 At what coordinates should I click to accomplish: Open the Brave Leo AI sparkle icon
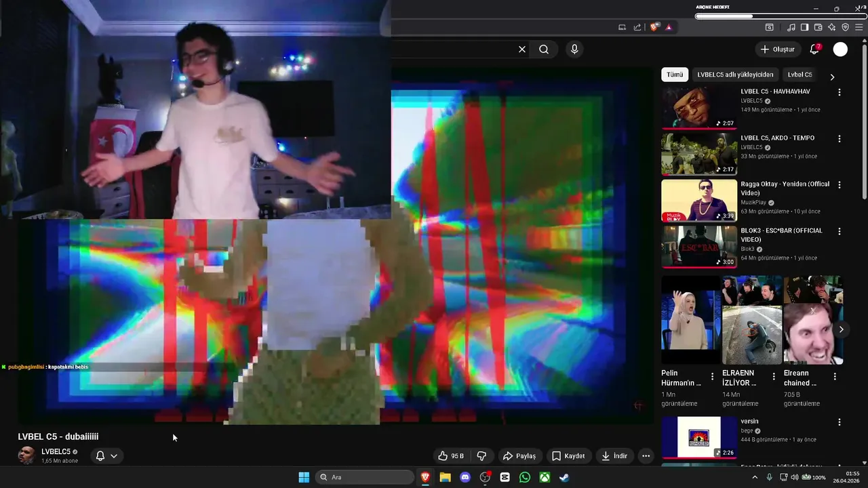(831, 27)
